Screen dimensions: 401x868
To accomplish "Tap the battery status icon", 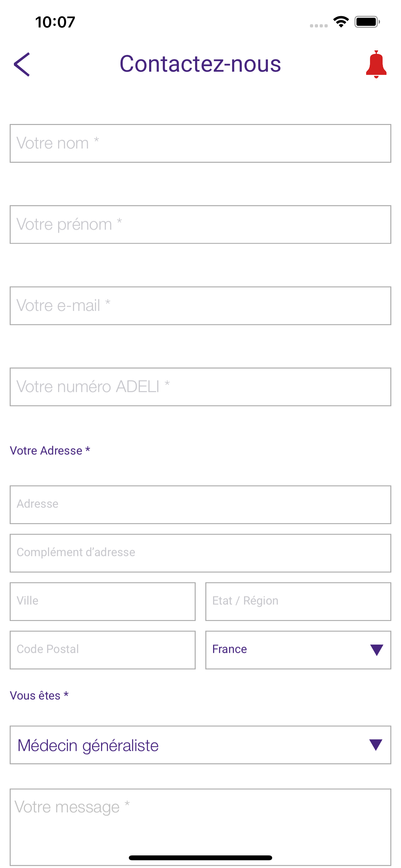I will (367, 22).
